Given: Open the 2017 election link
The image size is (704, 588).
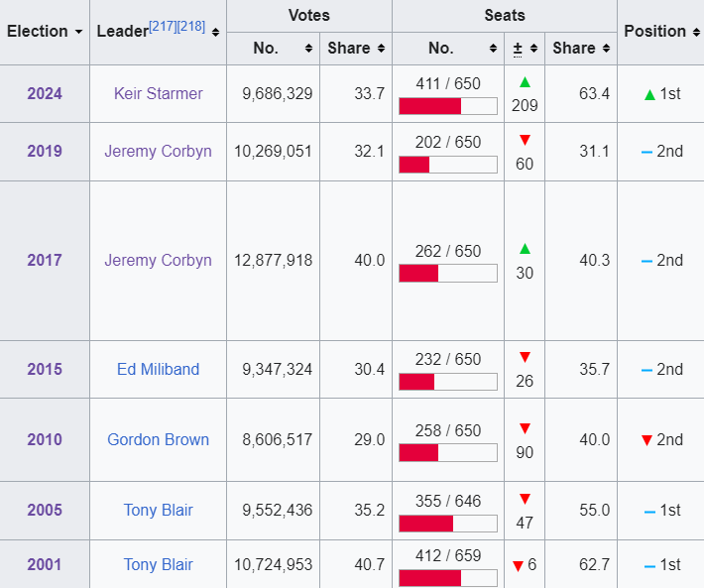Looking at the screenshot, I should click(x=45, y=261).
